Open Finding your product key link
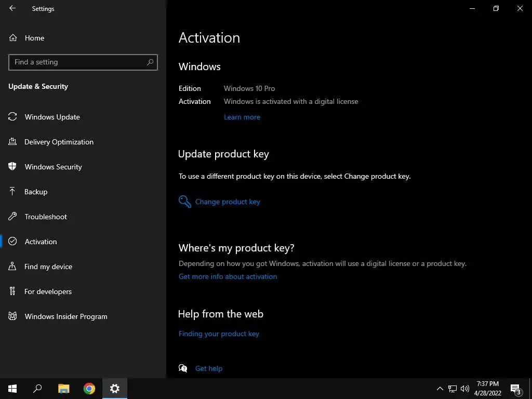Viewport: 532px width, 399px height. pos(219,334)
